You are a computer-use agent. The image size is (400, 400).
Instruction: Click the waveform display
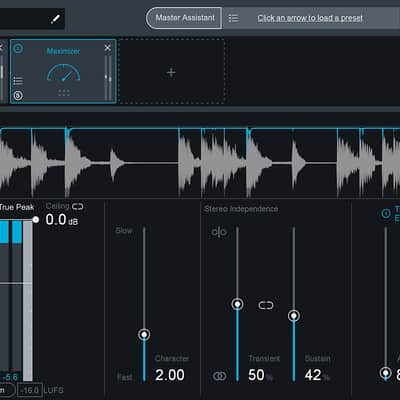(x=200, y=162)
